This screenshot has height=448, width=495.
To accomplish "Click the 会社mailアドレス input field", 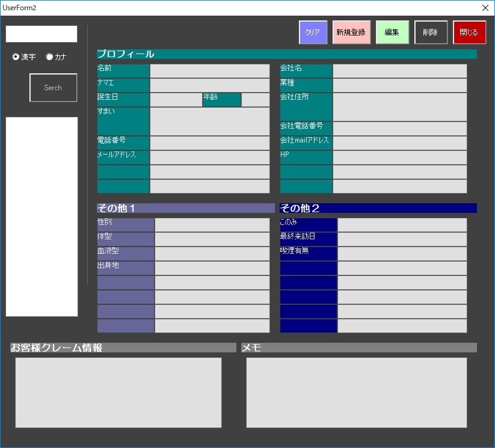I will (399, 143).
